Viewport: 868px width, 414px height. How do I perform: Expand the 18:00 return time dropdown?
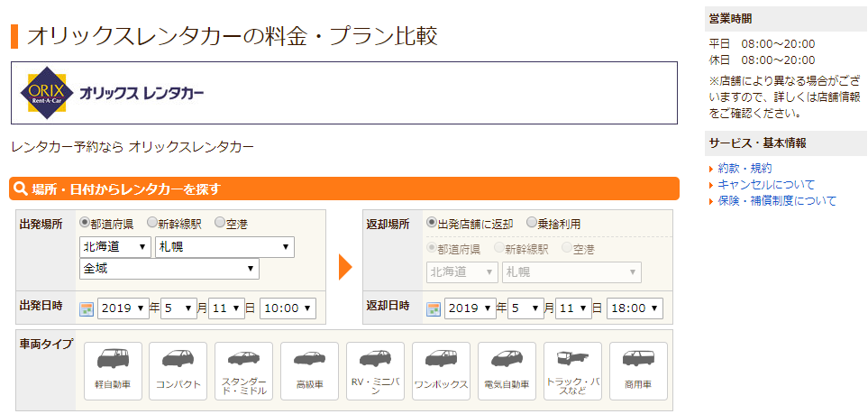coord(635,308)
